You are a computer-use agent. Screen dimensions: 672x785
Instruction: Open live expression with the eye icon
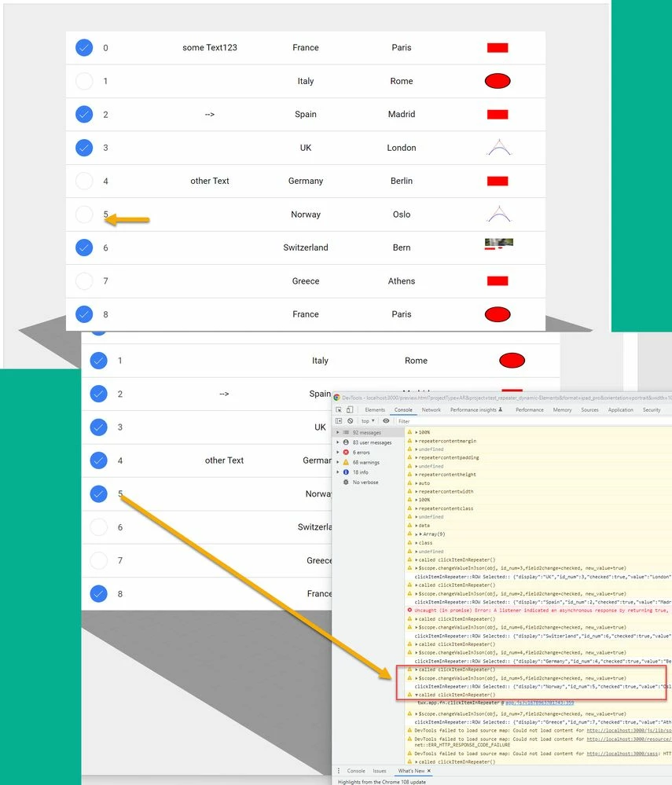tap(386, 421)
